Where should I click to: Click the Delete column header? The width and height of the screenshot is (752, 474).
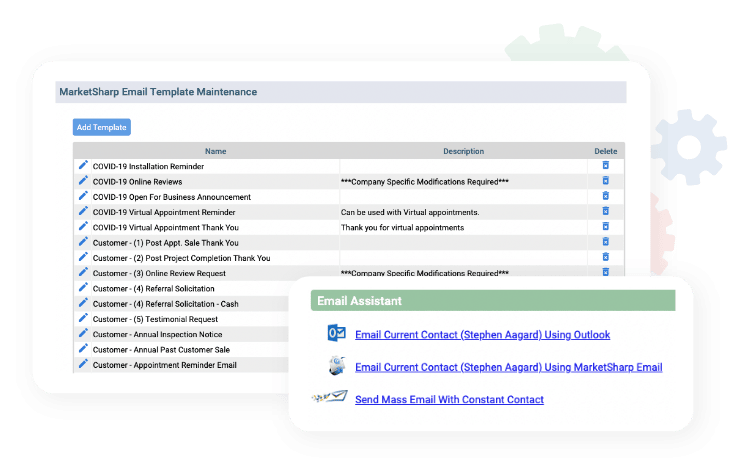click(x=606, y=151)
